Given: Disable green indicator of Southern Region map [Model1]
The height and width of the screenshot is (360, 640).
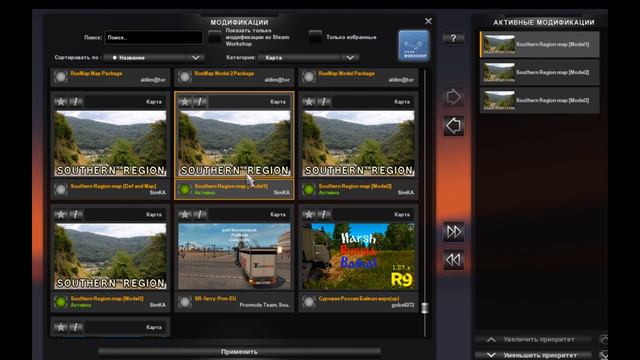Looking at the screenshot, I should point(185,189).
